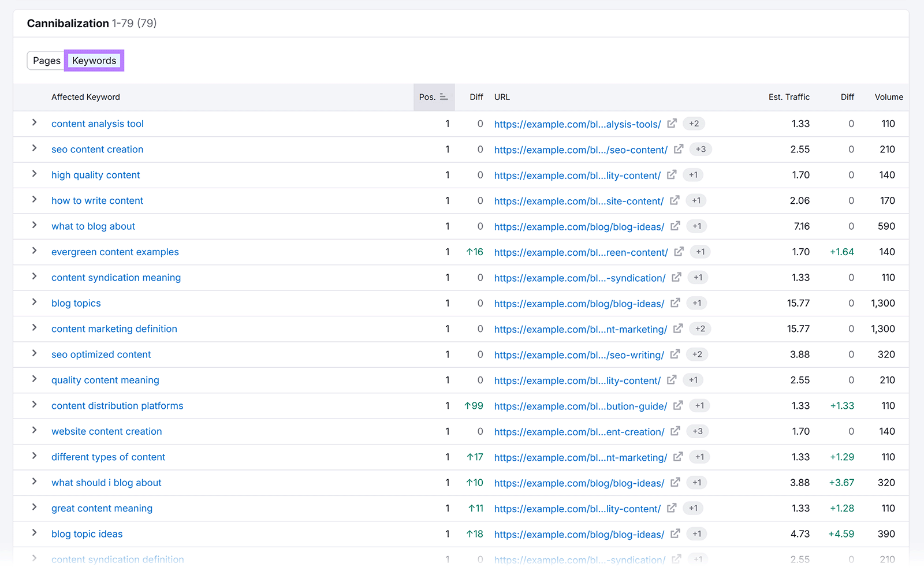The width and height of the screenshot is (924, 571).
Task: Click the +1 badge on the blog topic ideas row
Action: click(x=696, y=534)
